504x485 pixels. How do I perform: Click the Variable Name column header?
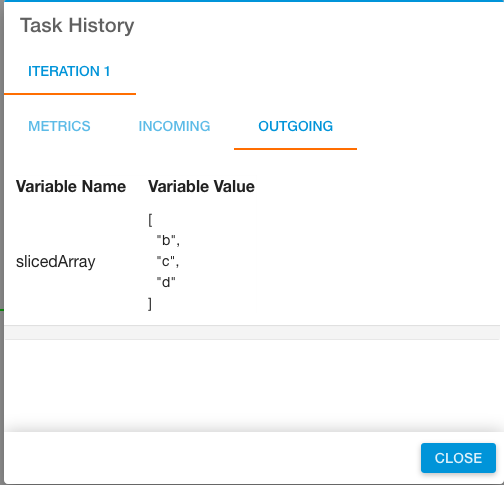click(x=71, y=186)
